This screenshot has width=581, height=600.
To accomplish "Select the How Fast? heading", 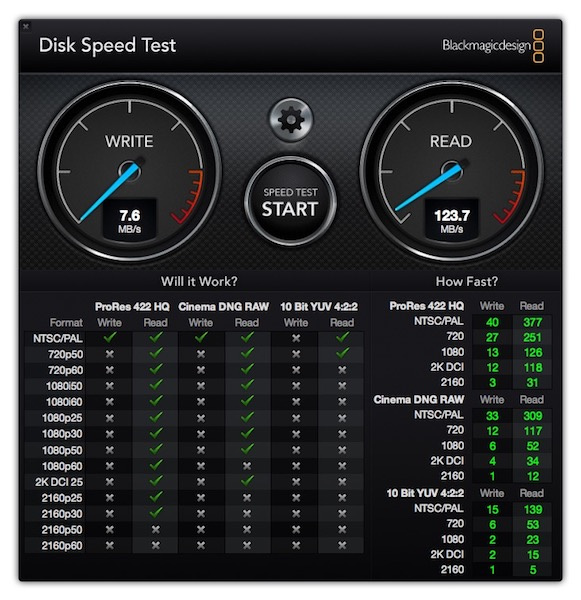I will pyautogui.click(x=467, y=282).
